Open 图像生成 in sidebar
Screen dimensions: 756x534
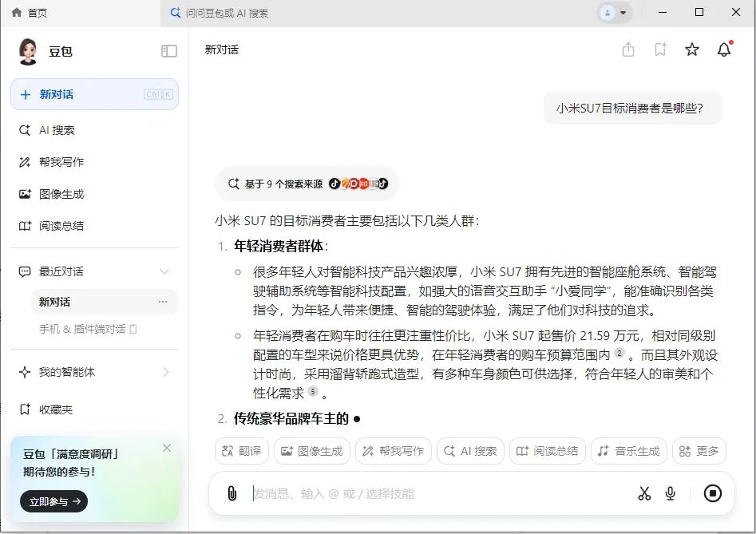[94, 194]
